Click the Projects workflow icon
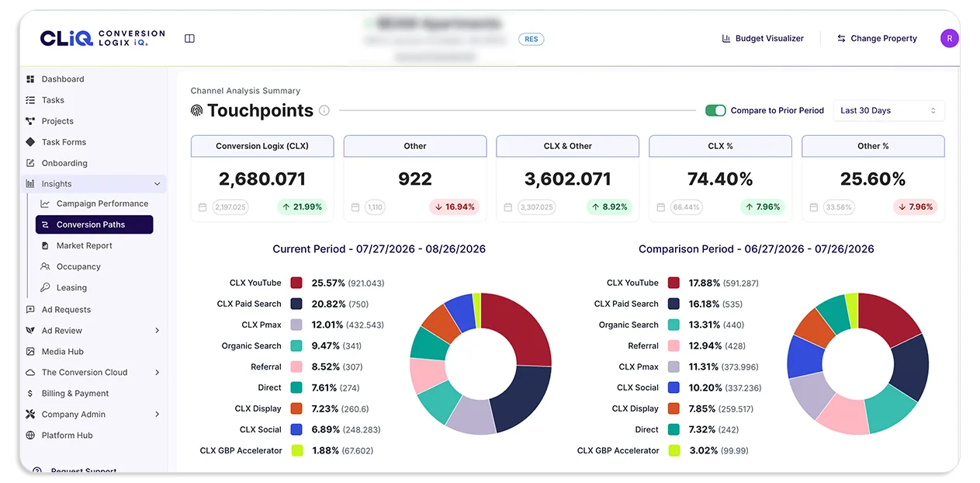The image size is (980, 483). (x=30, y=121)
